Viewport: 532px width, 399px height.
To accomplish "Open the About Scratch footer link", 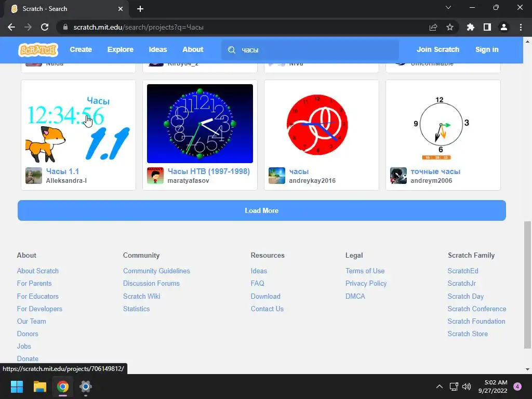I will (37, 271).
